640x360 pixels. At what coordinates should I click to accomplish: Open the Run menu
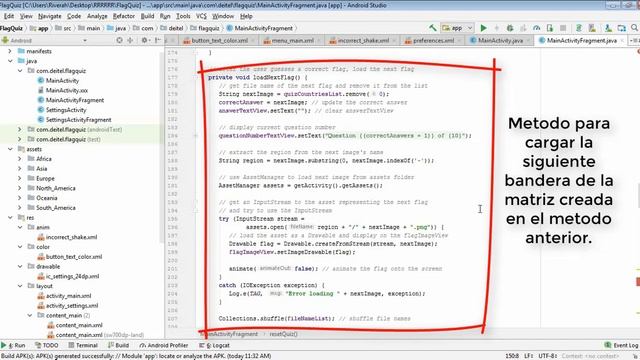[x=165, y=16]
